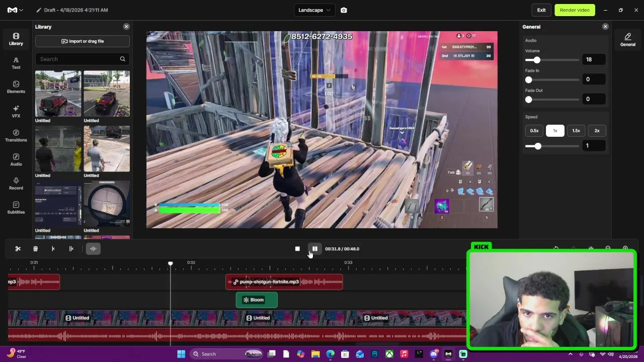Show hidden system tray icons
Viewport: 644px width, 362px height.
(571, 354)
